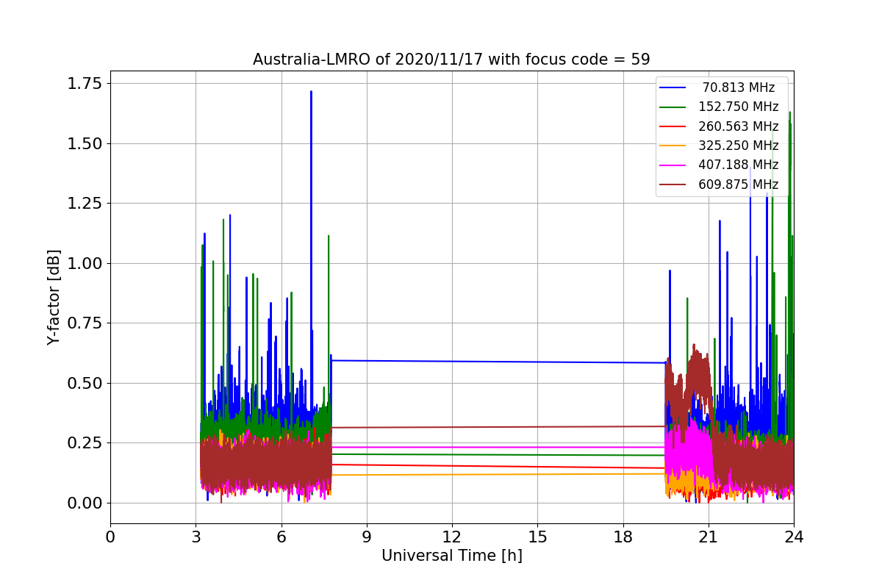Viewport: 882px width, 588px height.
Task: Click the flat magenta line across the data gap
Action: coord(498,447)
